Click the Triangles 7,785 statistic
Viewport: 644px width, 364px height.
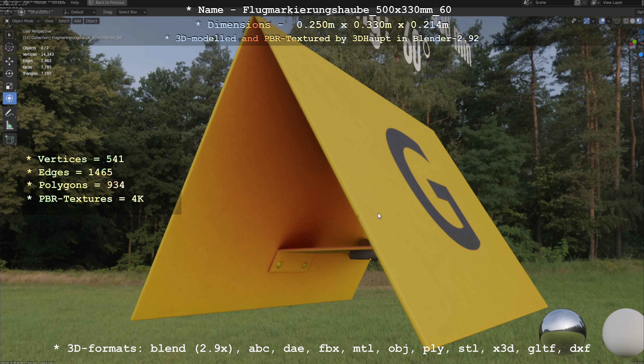coord(37,73)
